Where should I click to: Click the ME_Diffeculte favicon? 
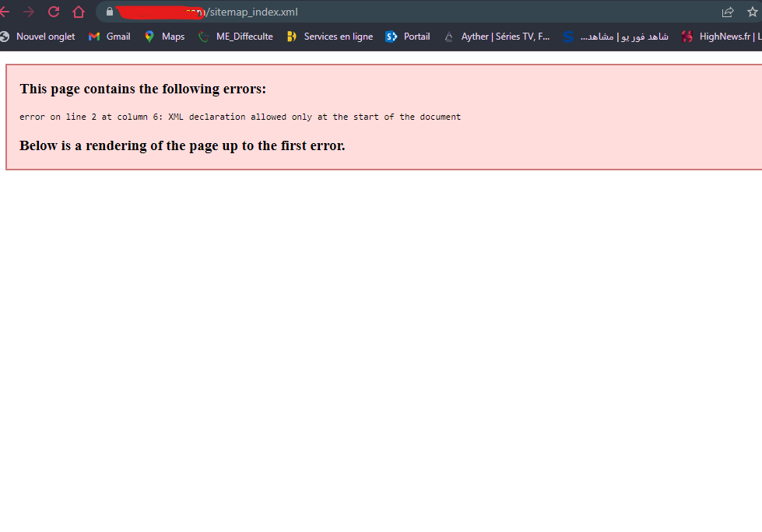204,37
